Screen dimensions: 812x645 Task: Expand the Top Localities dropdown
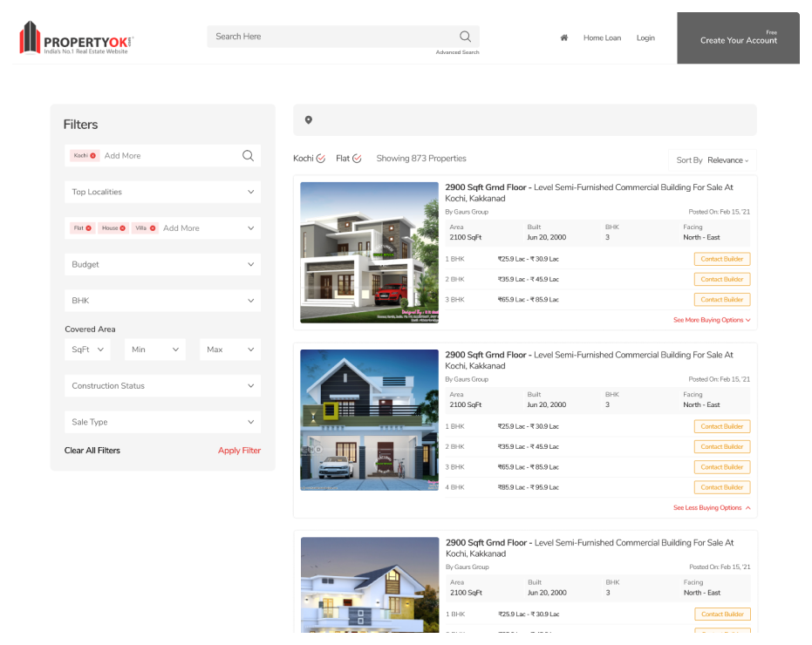(162, 192)
